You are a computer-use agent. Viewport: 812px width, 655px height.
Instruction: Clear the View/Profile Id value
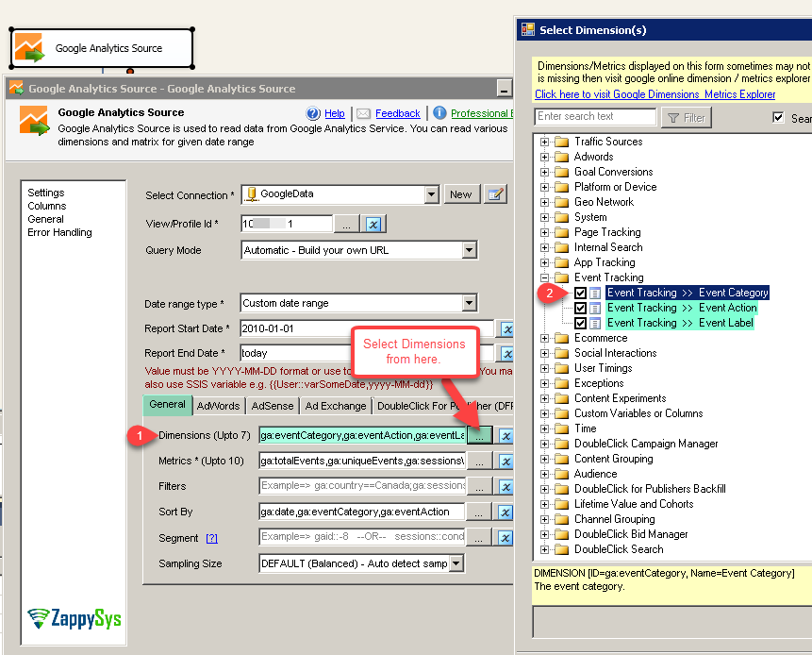373,224
